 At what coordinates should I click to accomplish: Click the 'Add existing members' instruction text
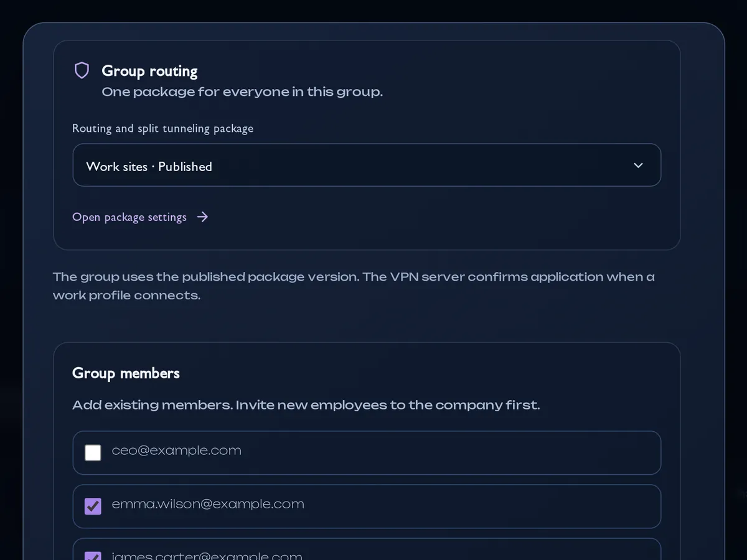point(306,405)
